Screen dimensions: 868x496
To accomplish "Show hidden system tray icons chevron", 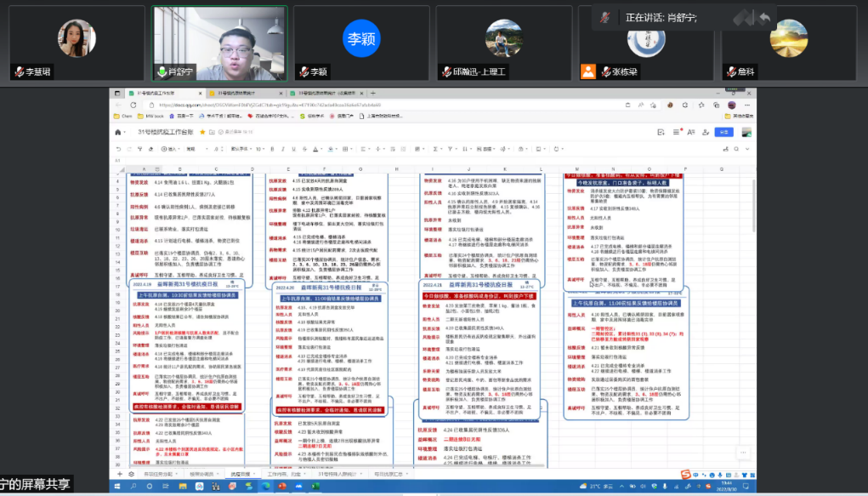I will point(621,486).
